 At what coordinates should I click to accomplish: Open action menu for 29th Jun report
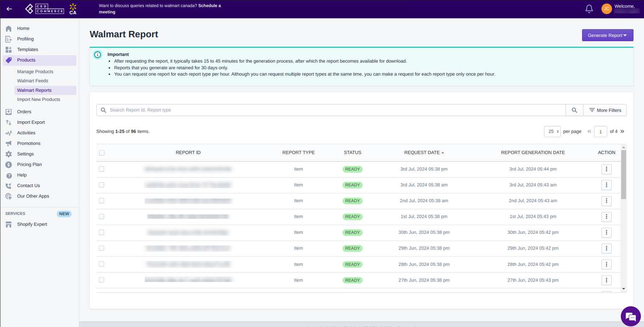pyautogui.click(x=606, y=248)
